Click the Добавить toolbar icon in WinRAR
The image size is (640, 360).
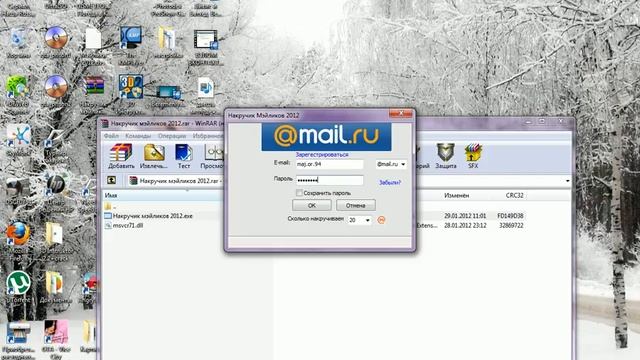121,156
